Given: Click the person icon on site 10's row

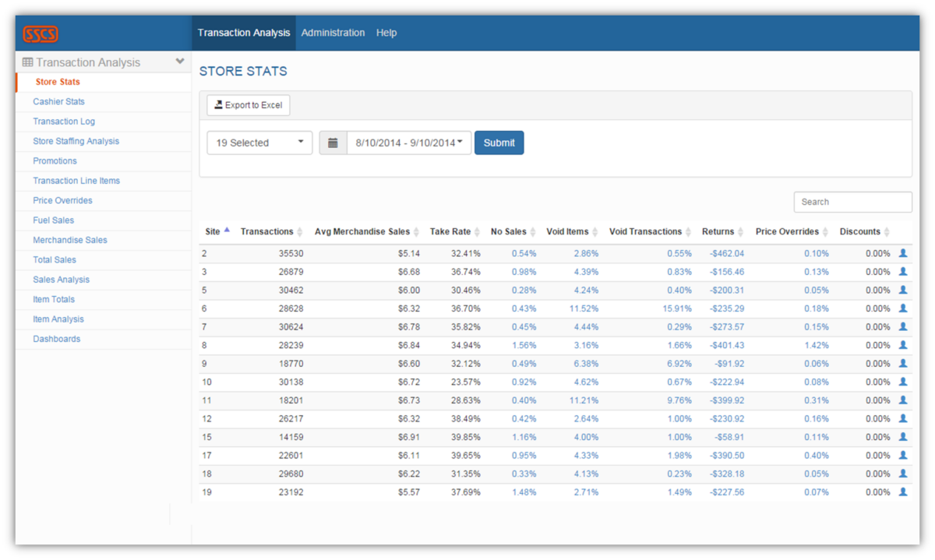Looking at the screenshot, I should [904, 382].
